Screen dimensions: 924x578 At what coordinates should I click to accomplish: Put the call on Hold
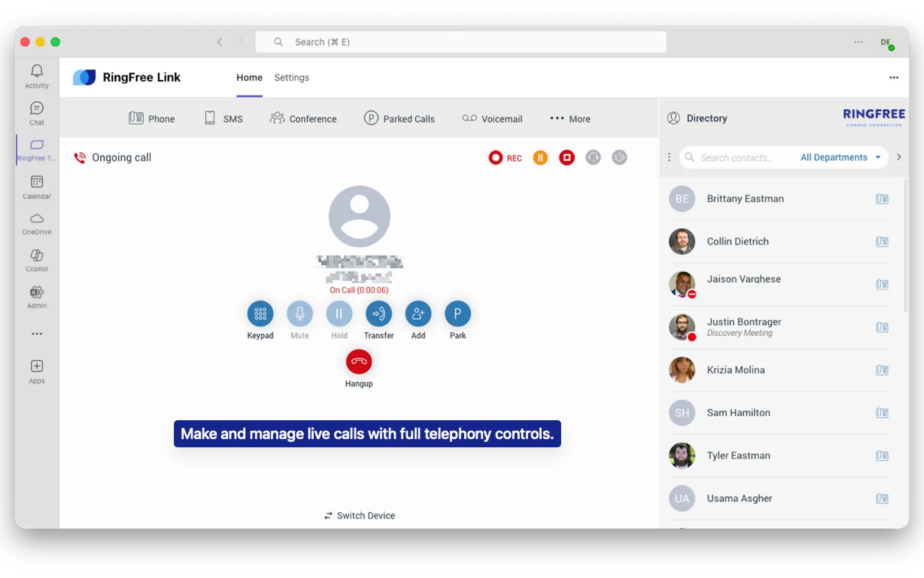click(339, 314)
